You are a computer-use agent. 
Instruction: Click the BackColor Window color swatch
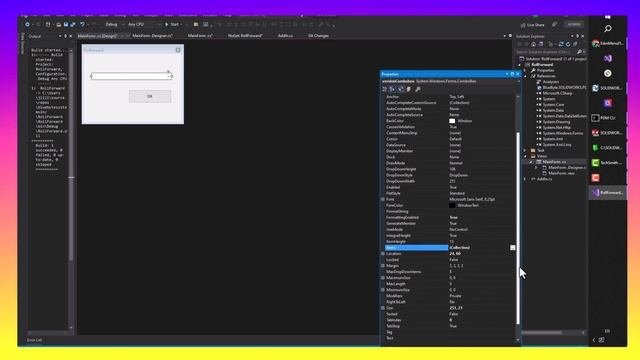pos(452,121)
